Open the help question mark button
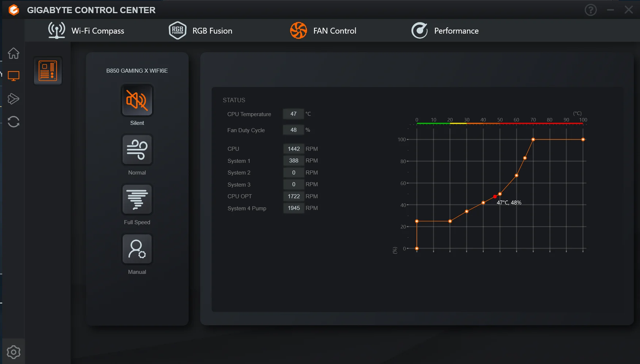This screenshot has height=364, width=640. pos(591,10)
